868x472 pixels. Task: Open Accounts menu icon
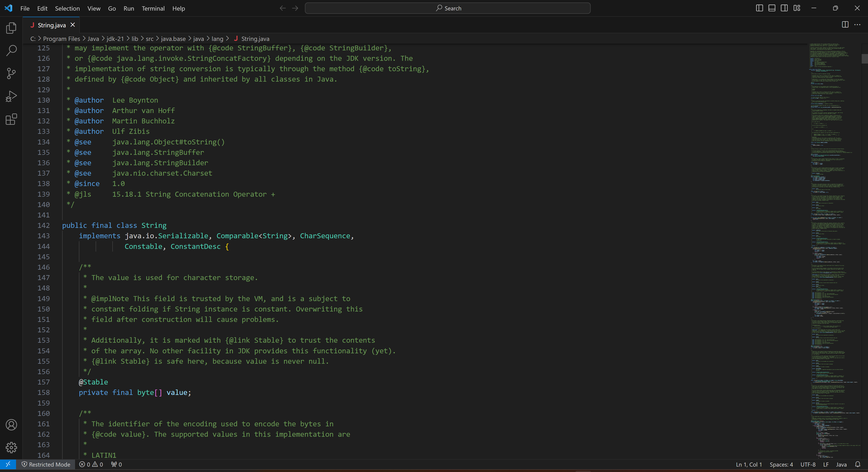[x=11, y=425]
